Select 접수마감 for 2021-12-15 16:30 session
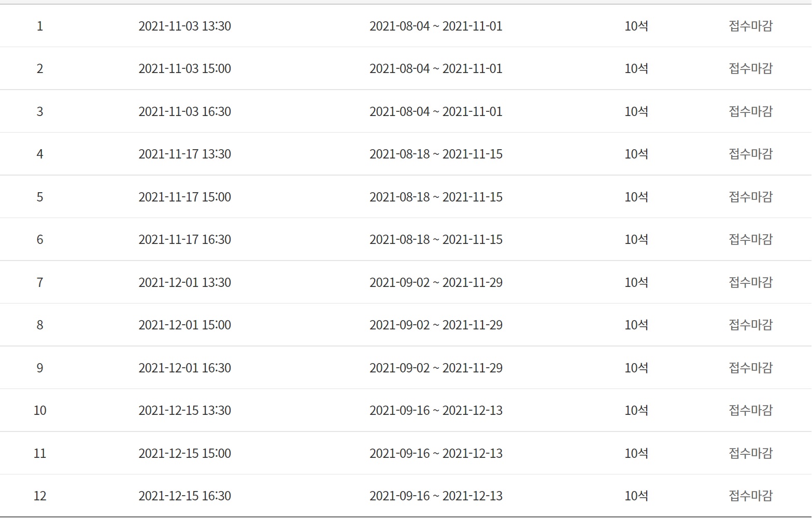 [750, 496]
